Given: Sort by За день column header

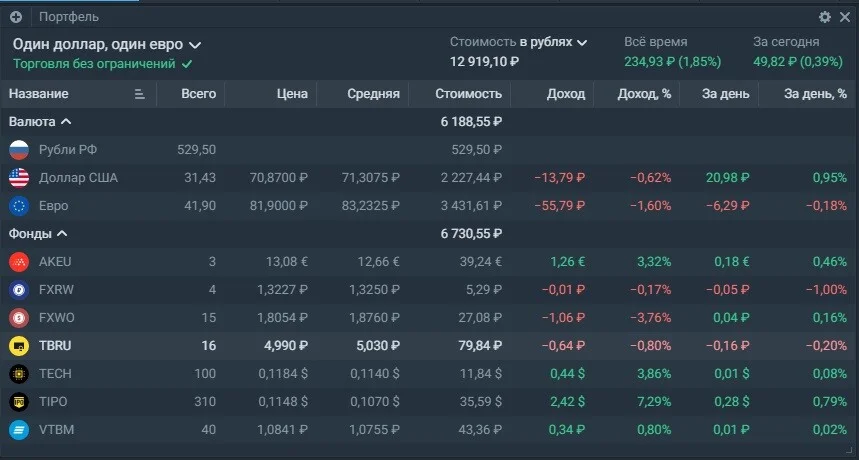Looking at the screenshot, I should [726, 94].
